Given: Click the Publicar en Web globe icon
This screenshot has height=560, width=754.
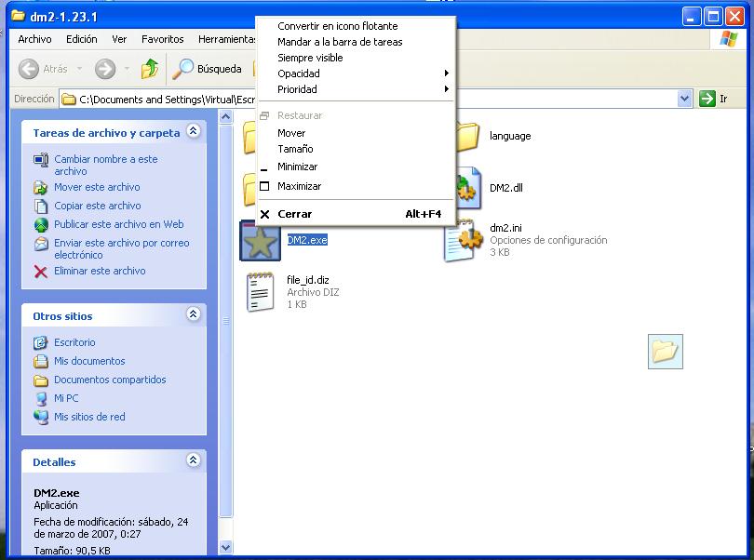Looking at the screenshot, I should pyautogui.click(x=41, y=224).
